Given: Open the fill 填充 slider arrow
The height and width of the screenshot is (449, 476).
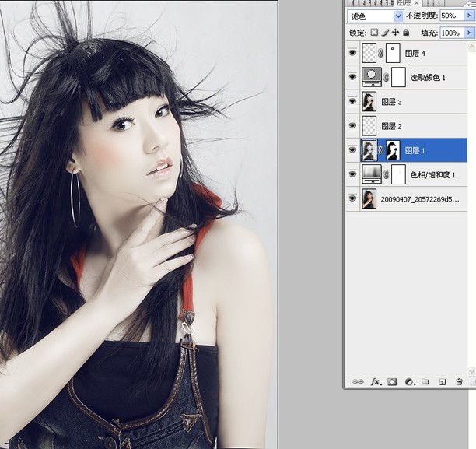Looking at the screenshot, I should tap(469, 33).
